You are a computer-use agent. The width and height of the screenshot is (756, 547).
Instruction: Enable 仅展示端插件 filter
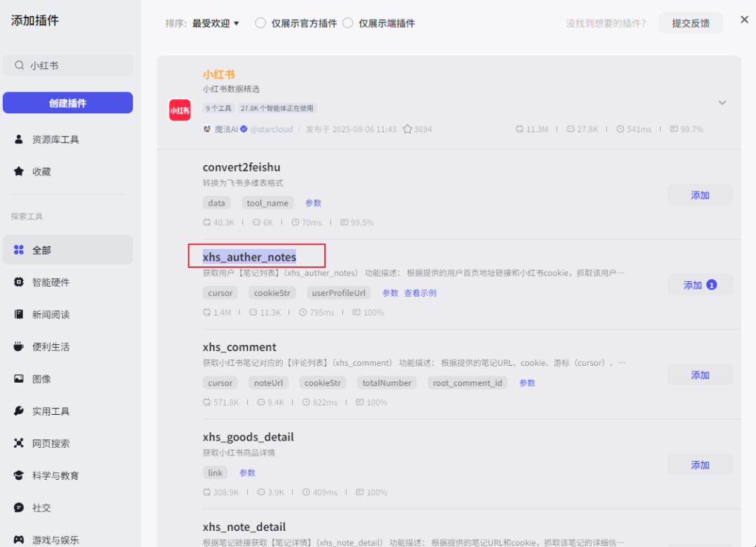tap(348, 23)
